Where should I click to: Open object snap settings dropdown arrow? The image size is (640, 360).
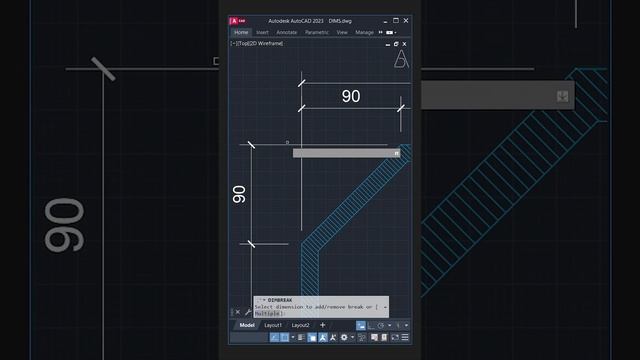point(293,337)
